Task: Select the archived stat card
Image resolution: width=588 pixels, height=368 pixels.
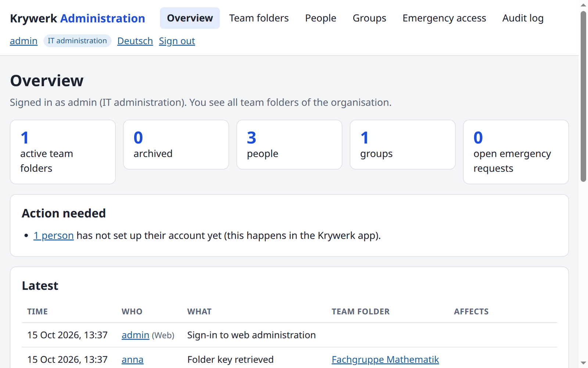Action: (176, 145)
